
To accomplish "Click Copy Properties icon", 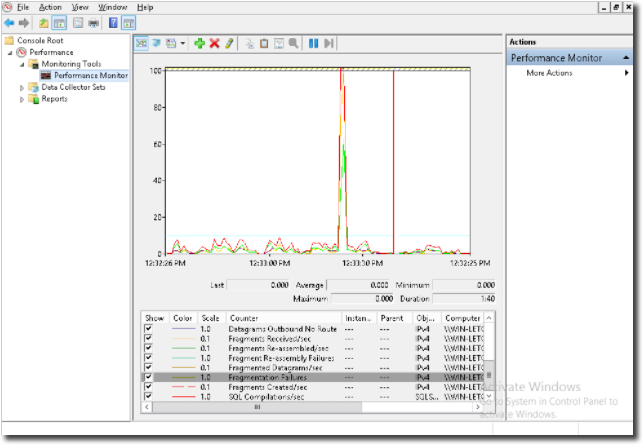I will 249,43.
